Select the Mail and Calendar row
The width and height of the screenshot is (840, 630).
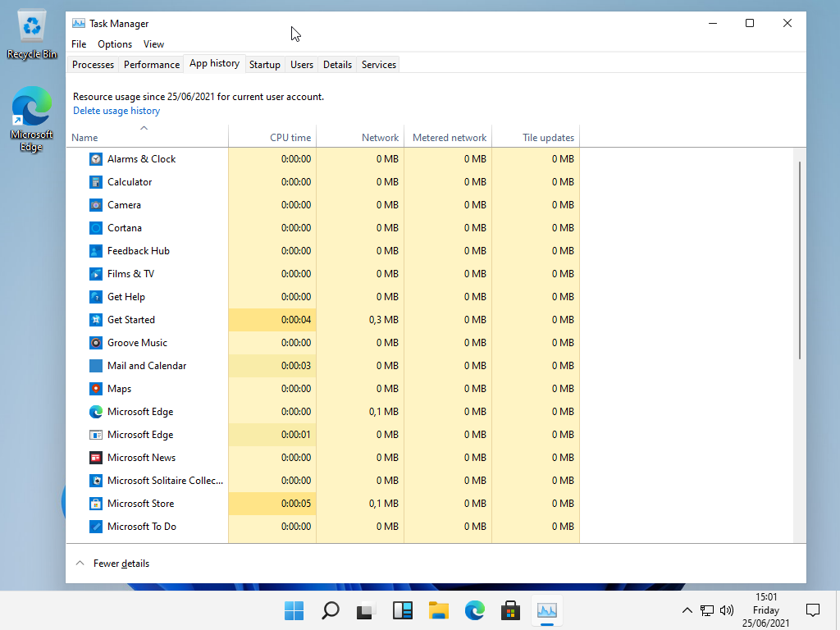click(x=147, y=366)
